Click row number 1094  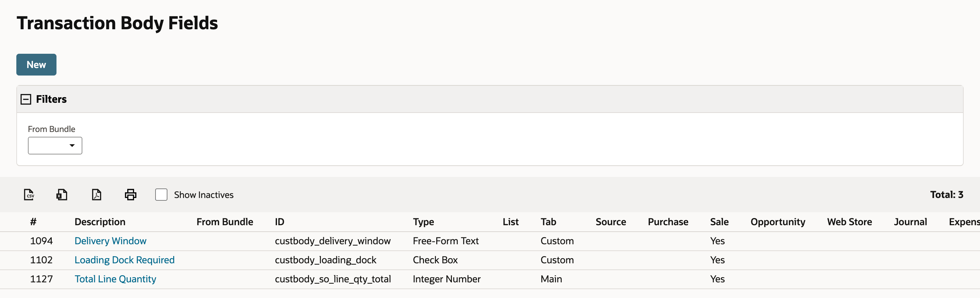coord(42,241)
